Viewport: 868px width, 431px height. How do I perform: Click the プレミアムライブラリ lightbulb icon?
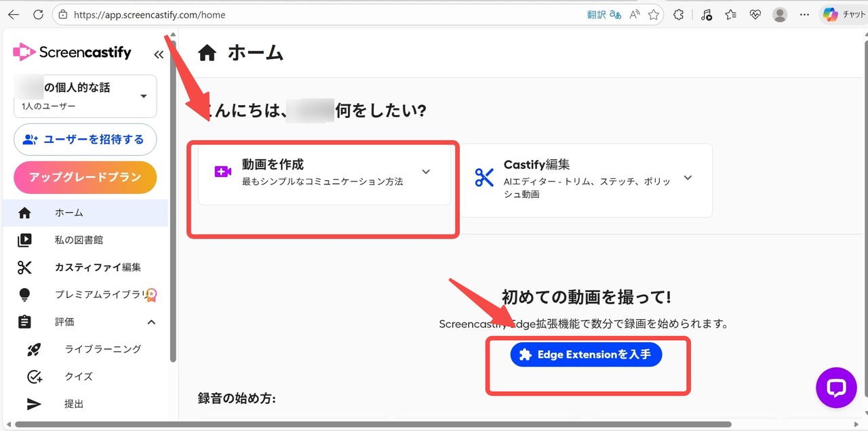24,294
